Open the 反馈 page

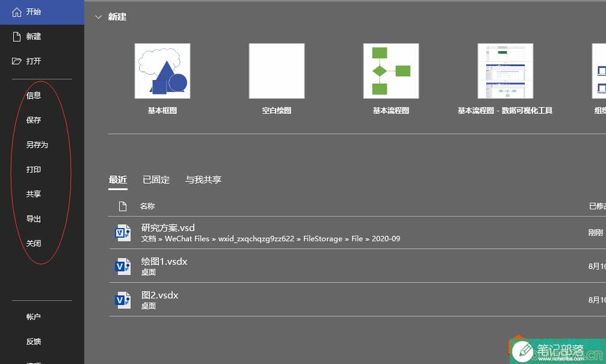[x=34, y=342]
